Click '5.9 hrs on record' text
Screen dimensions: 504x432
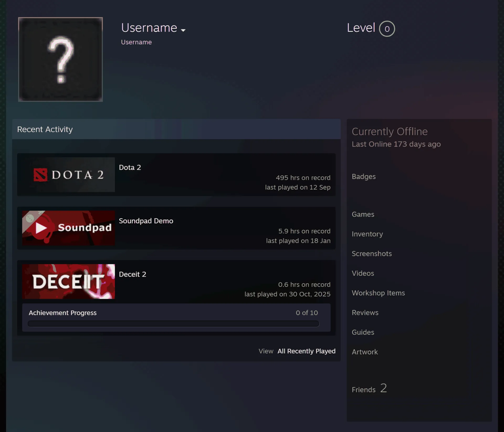click(304, 231)
